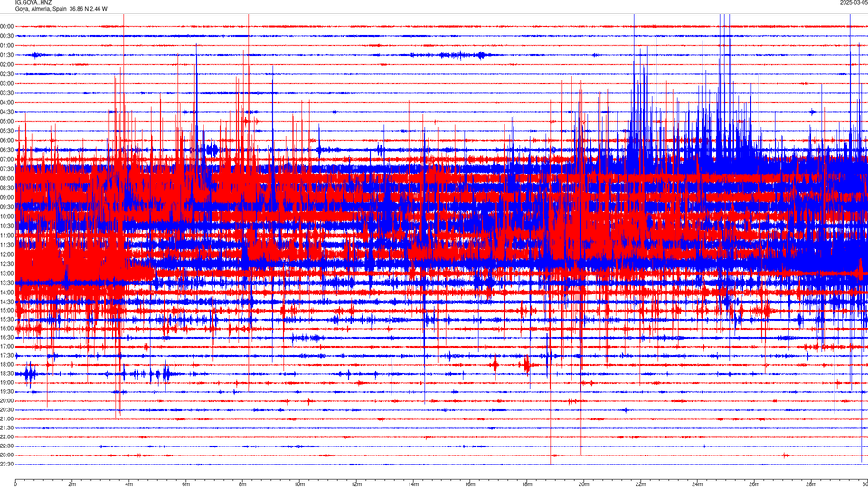This screenshot has width=868, height=488.
Task: Select the 21:30 trace time label
Action: click(x=7, y=427)
